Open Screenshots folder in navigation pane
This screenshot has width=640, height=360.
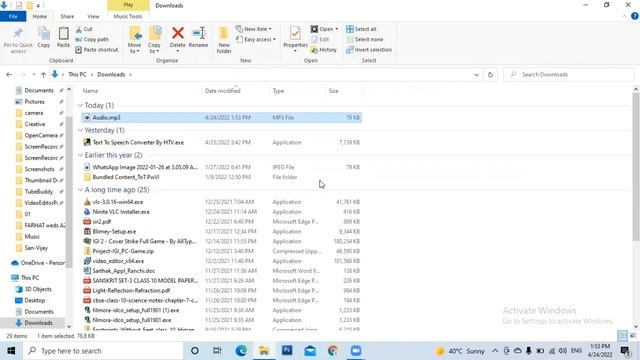coord(39,169)
